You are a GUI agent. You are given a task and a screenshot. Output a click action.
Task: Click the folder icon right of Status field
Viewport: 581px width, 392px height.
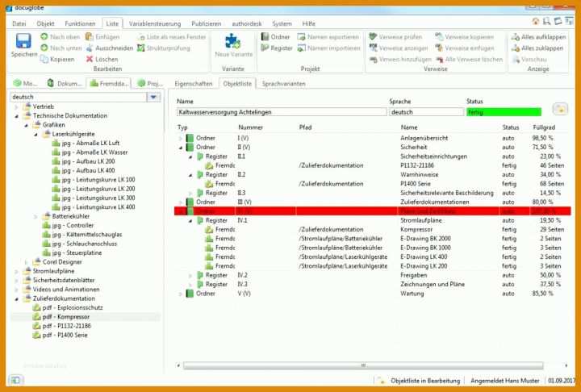point(560,109)
